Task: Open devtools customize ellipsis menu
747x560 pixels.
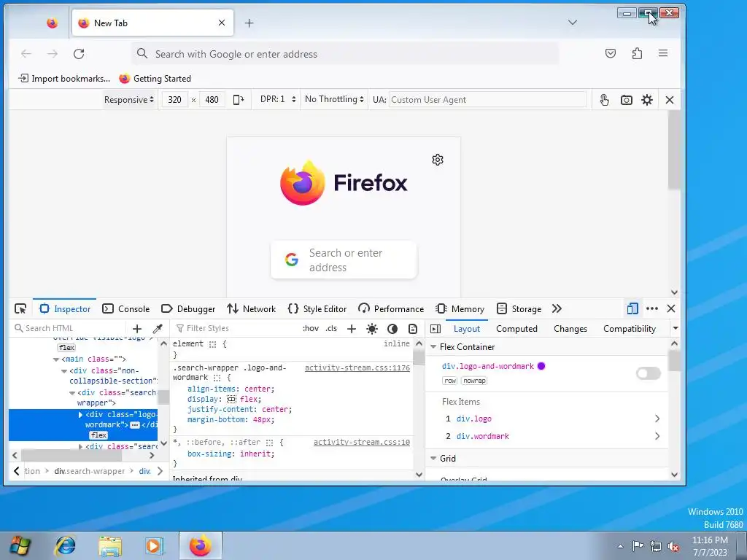Action: coord(651,308)
